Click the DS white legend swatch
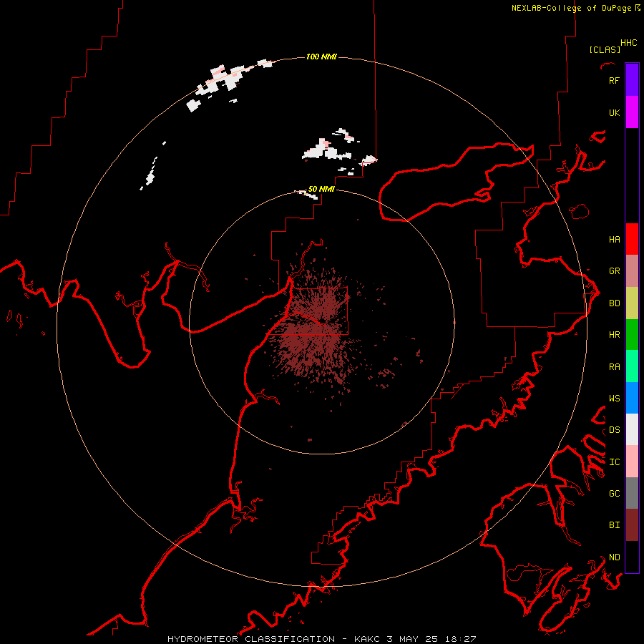The height and width of the screenshot is (644, 644). [x=632, y=429]
